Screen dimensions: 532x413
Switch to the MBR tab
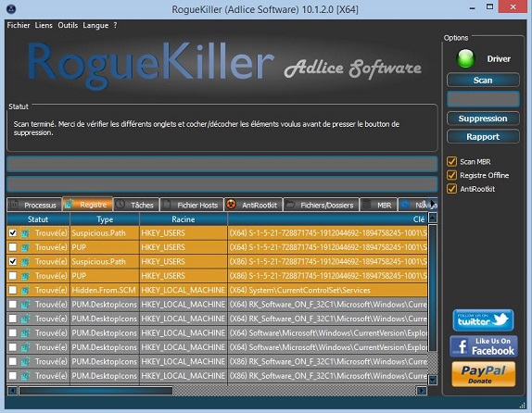tap(378, 205)
